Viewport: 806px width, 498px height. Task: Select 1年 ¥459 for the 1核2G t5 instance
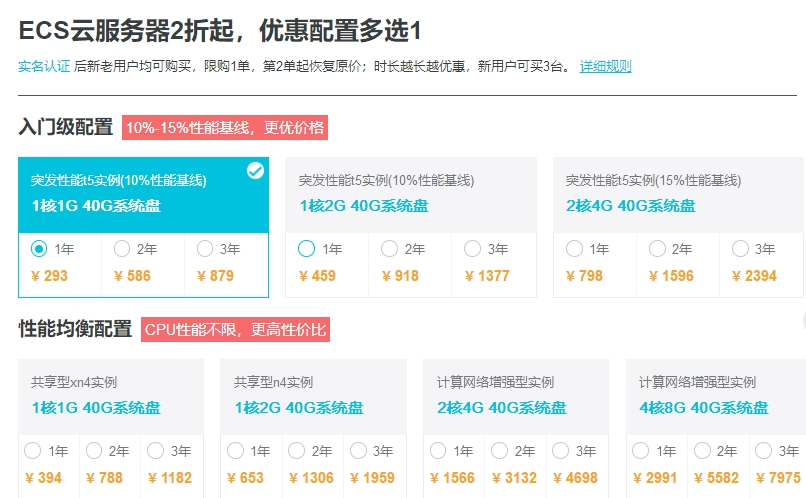tap(306, 249)
